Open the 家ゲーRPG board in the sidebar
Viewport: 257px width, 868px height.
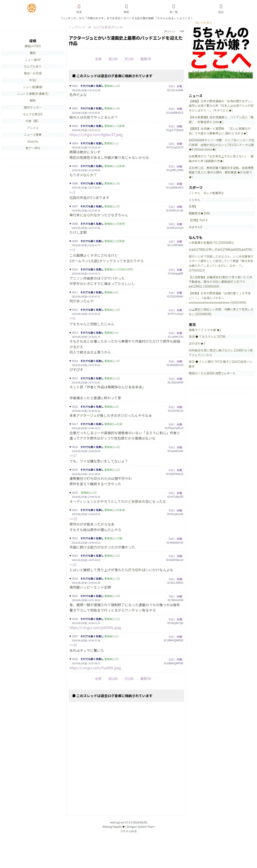click(x=33, y=148)
